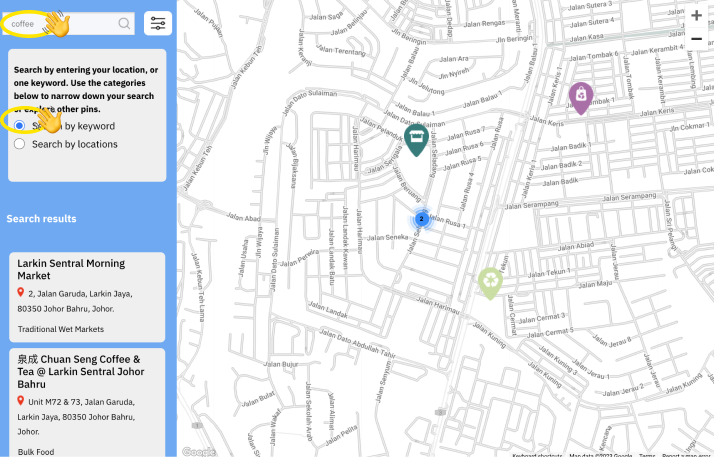The height and width of the screenshot is (457, 714).
Task: Zoom out the map with minus button
Action: [696, 39]
